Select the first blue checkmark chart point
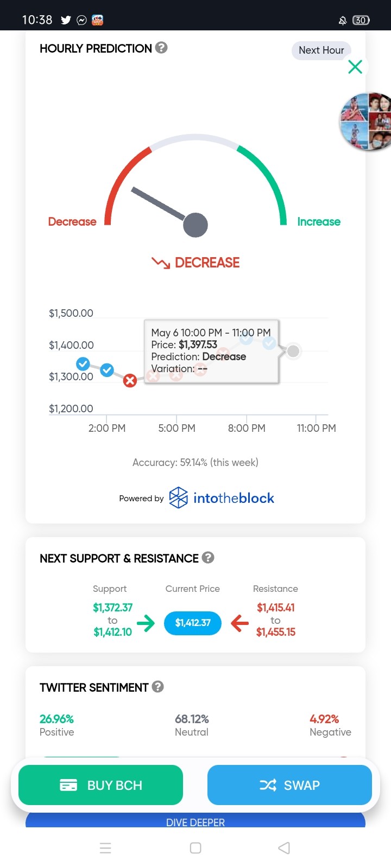Image resolution: width=391 pixels, height=868 pixels. point(83,363)
